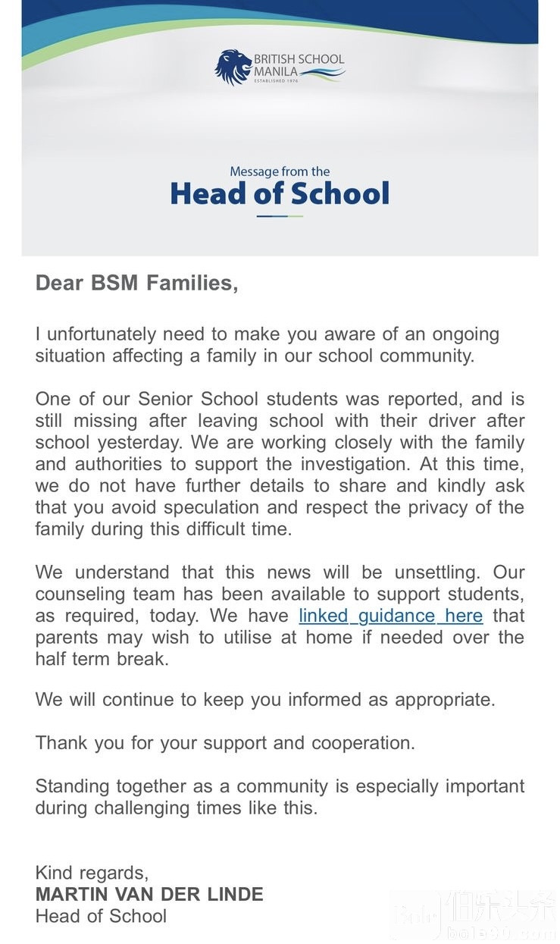Click the 'Dear BSM Families,' greeting
The width and height of the screenshot is (560, 944).
pyautogui.click(x=136, y=283)
